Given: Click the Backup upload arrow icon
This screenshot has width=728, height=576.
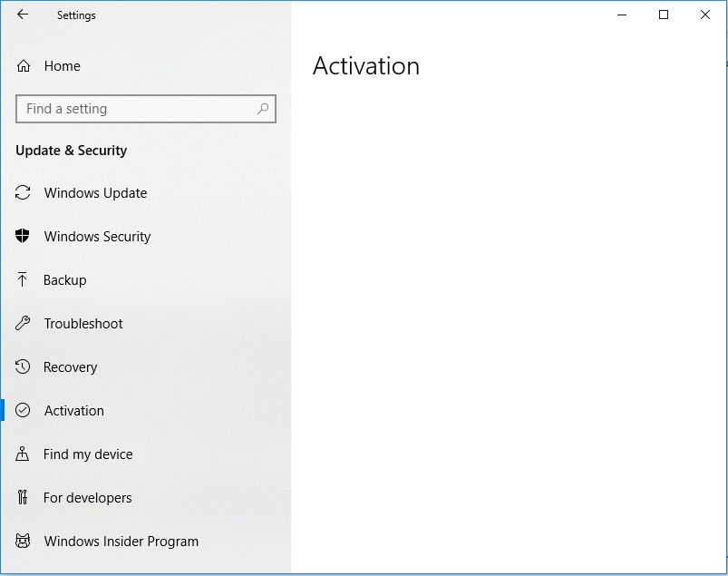Looking at the screenshot, I should (x=23, y=279).
